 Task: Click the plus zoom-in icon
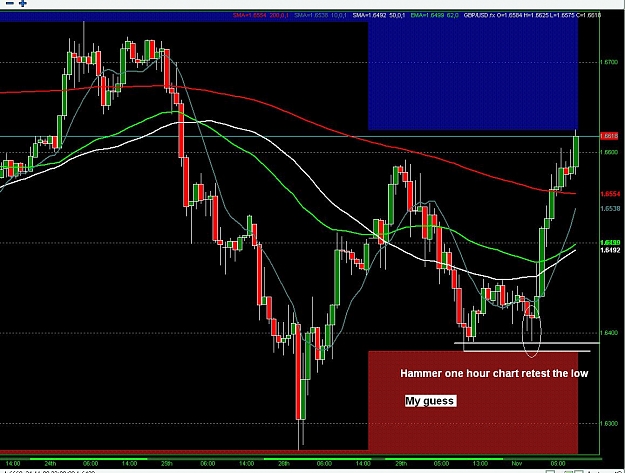[23, 4]
